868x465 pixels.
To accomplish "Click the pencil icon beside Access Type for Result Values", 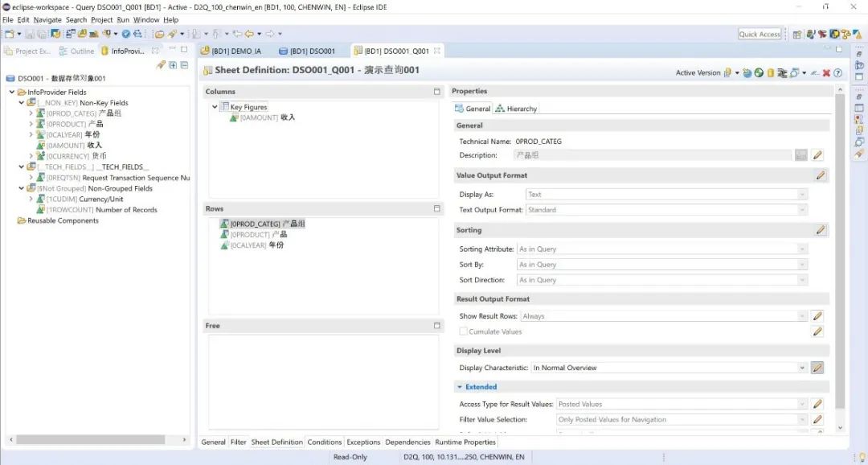I will point(817,404).
